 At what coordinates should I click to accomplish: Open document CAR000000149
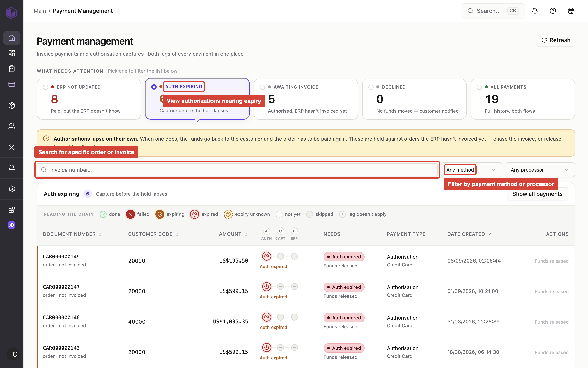61,257
